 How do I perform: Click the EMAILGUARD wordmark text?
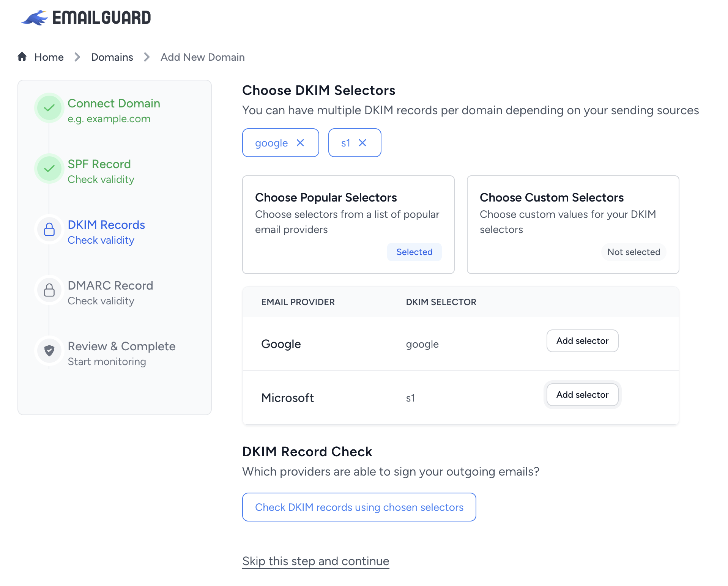102,18
